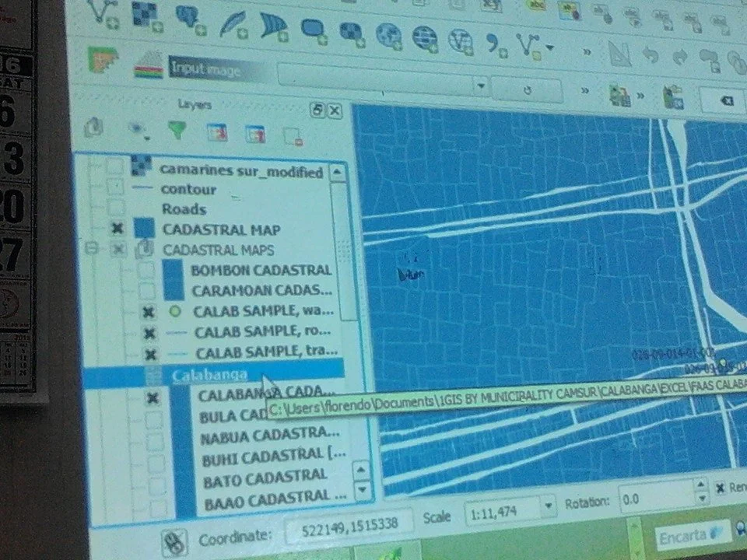Expand overflow chevron between the plugin icons

pyautogui.click(x=641, y=96)
